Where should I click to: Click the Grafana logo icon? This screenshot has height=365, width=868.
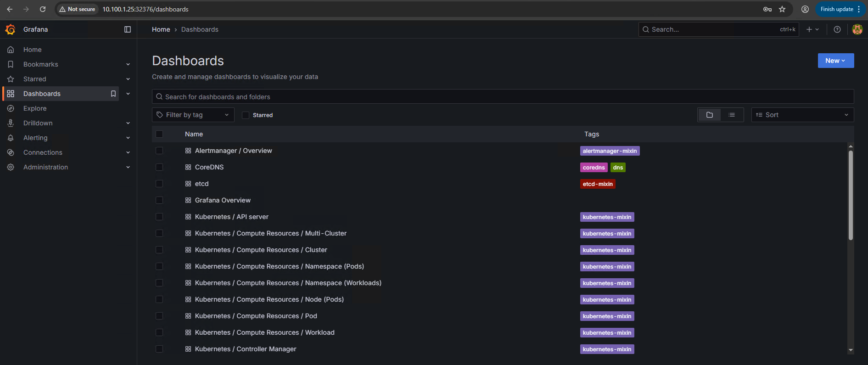pos(10,29)
